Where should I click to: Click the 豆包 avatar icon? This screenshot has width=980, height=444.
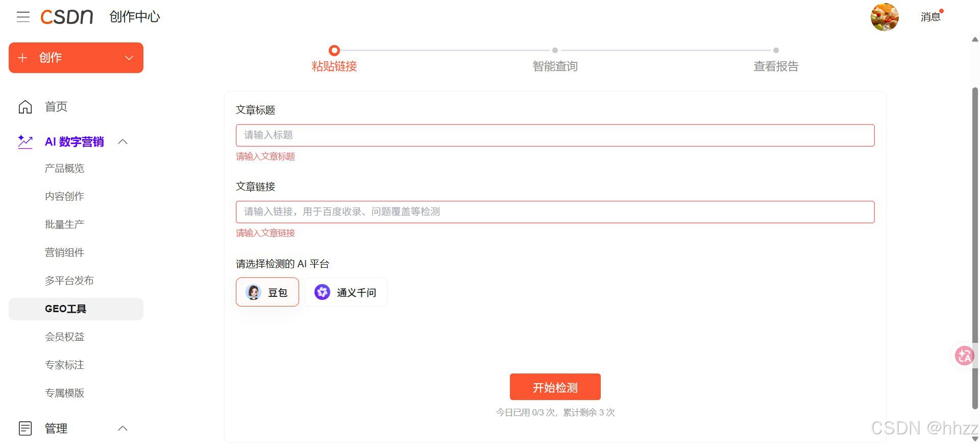coord(253,292)
